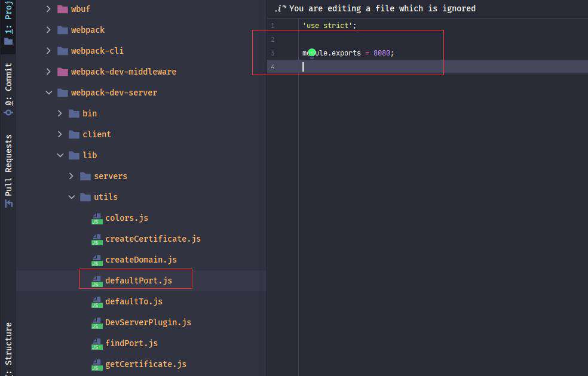This screenshot has width=588, height=376.
Task: Select the utils folder name
Action: pos(106,197)
